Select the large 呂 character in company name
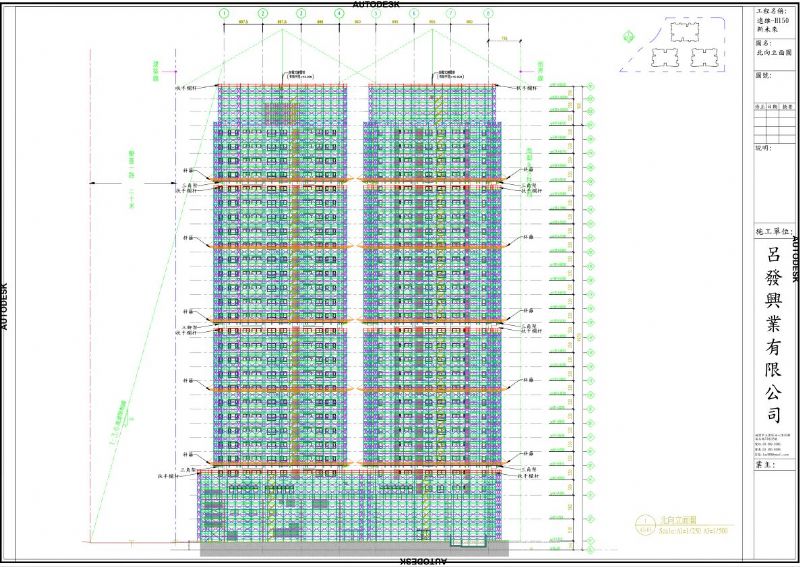This screenshot has height=567, width=800. tap(771, 257)
